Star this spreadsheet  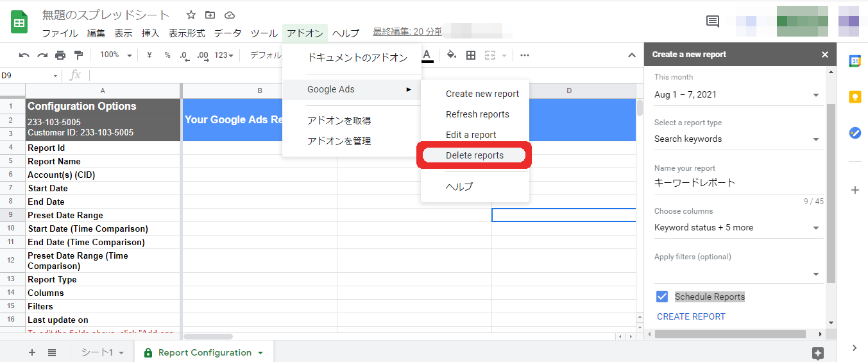coord(191,15)
